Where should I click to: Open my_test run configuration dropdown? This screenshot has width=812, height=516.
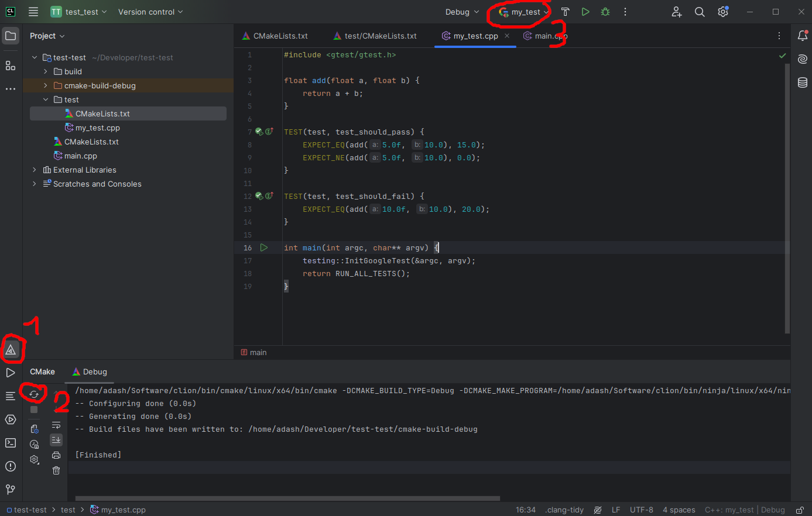coord(524,12)
